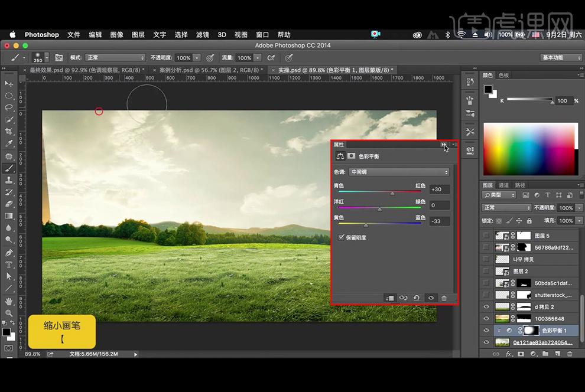Click lock all padlock icon
Viewport: 585px width, 392px height.
529,221
